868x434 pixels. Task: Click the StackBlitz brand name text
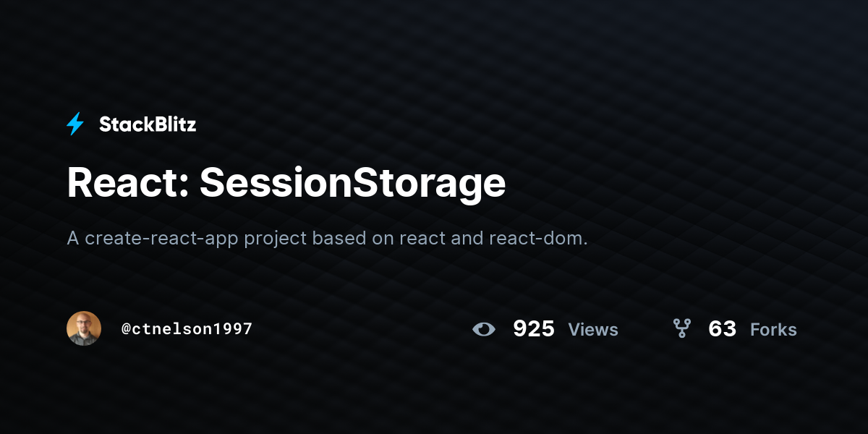(148, 124)
